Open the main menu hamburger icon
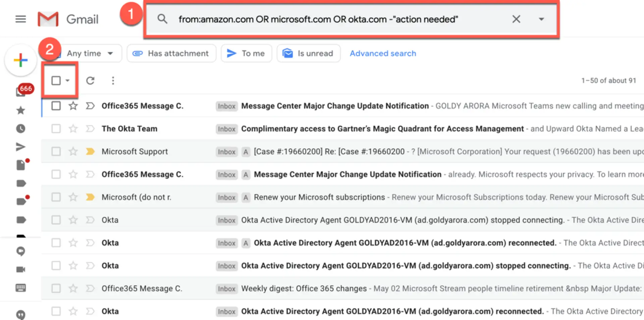Screen dimensions: 644x320 (21, 19)
